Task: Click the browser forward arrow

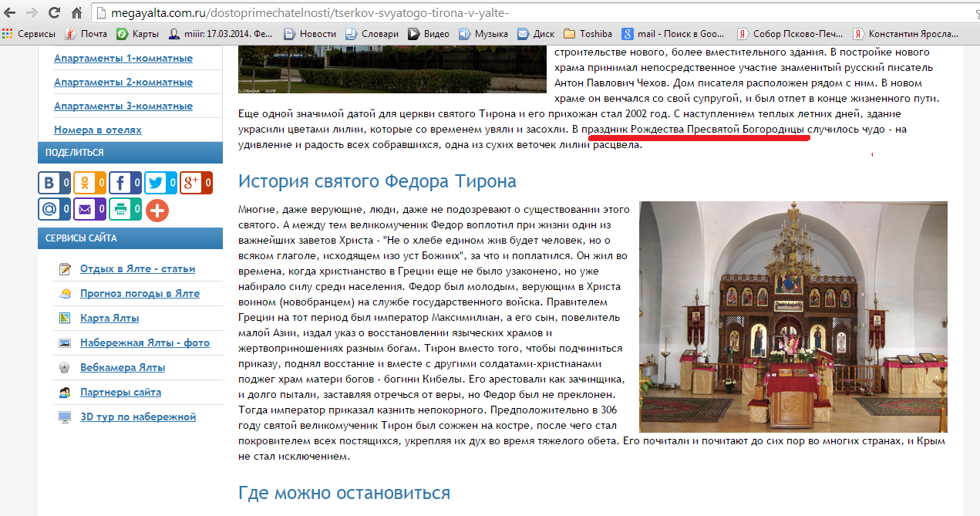Action: pos(32,12)
